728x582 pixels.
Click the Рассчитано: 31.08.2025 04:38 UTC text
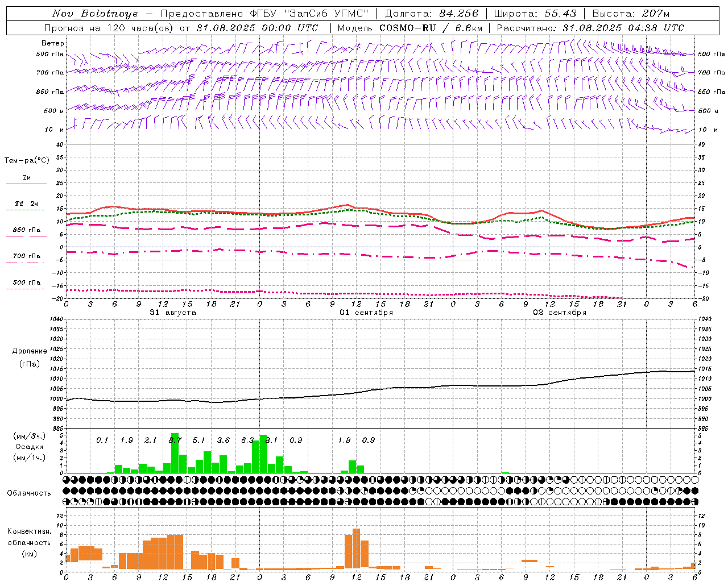(x=590, y=28)
